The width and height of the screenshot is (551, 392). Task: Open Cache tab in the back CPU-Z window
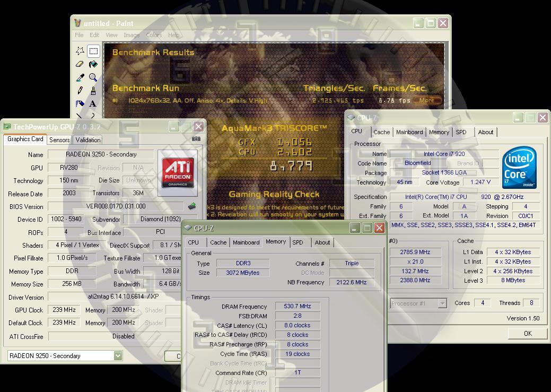pyautogui.click(x=382, y=132)
